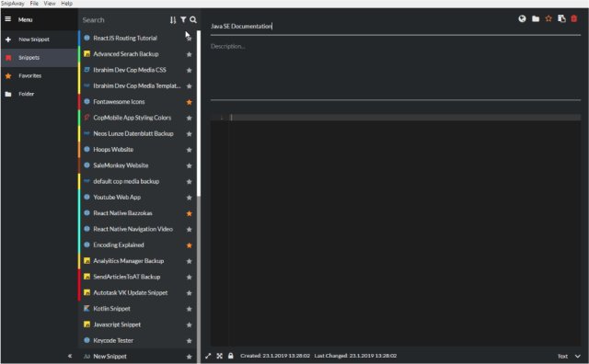Click the copy snippet icon
The height and width of the screenshot is (364, 589).
(x=561, y=18)
